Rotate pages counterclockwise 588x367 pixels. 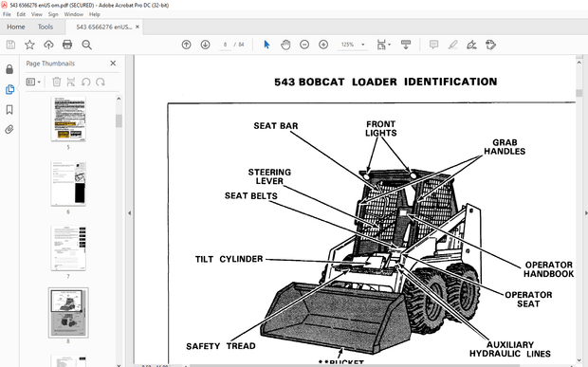pos(86,82)
